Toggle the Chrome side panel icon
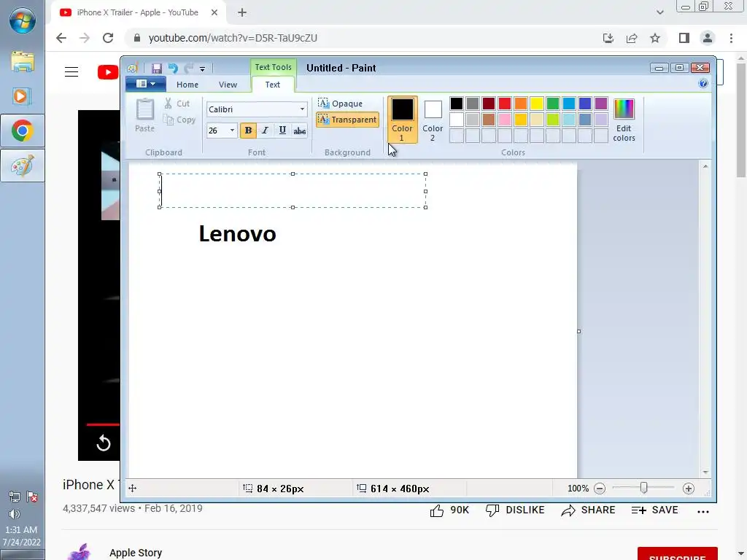 684,38
